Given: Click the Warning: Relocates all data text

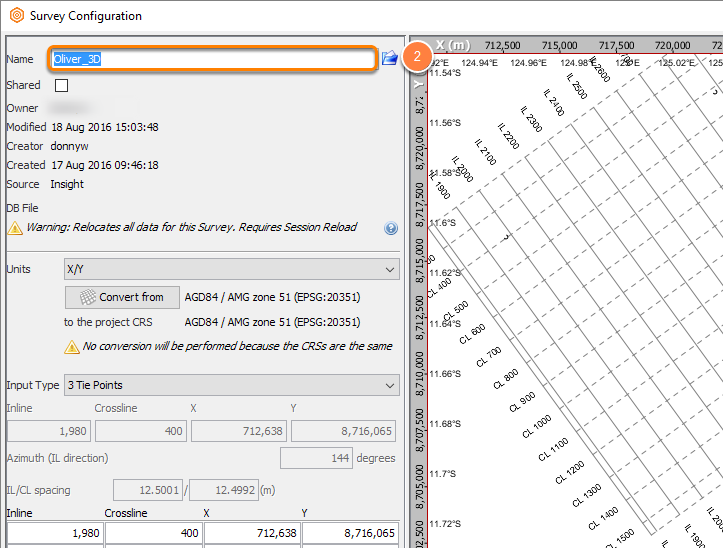Looking at the screenshot, I should pyautogui.click(x=191, y=227).
